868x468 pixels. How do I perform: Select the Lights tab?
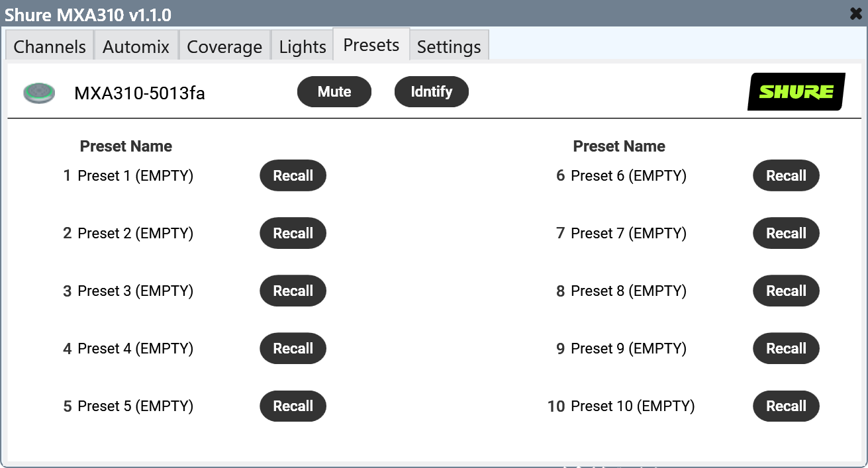coord(303,46)
